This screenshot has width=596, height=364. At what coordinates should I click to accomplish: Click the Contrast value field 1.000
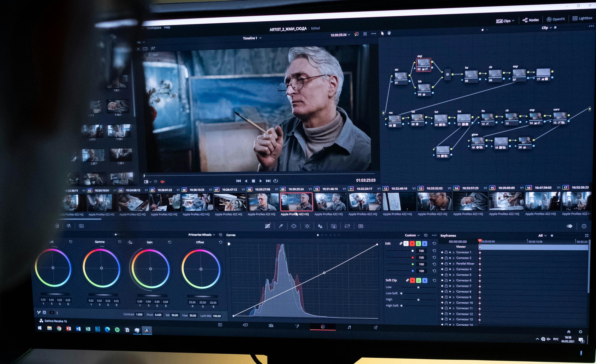[139, 314]
